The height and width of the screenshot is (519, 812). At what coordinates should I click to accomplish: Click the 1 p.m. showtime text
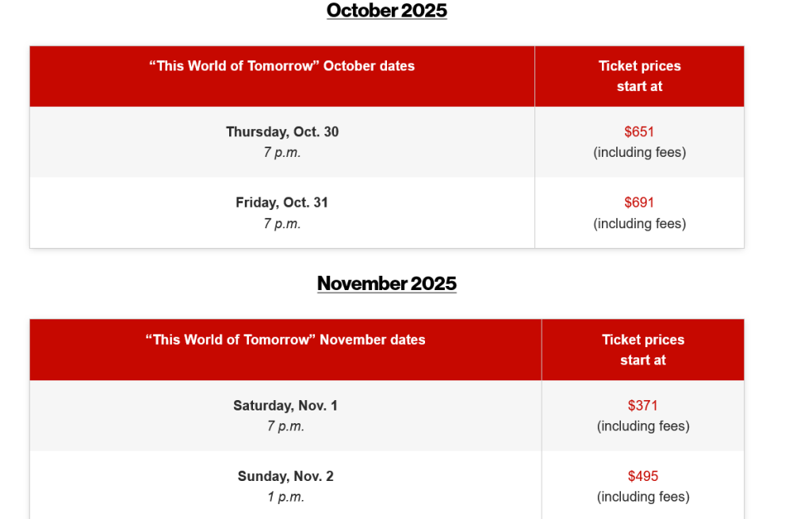click(x=285, y=498)
